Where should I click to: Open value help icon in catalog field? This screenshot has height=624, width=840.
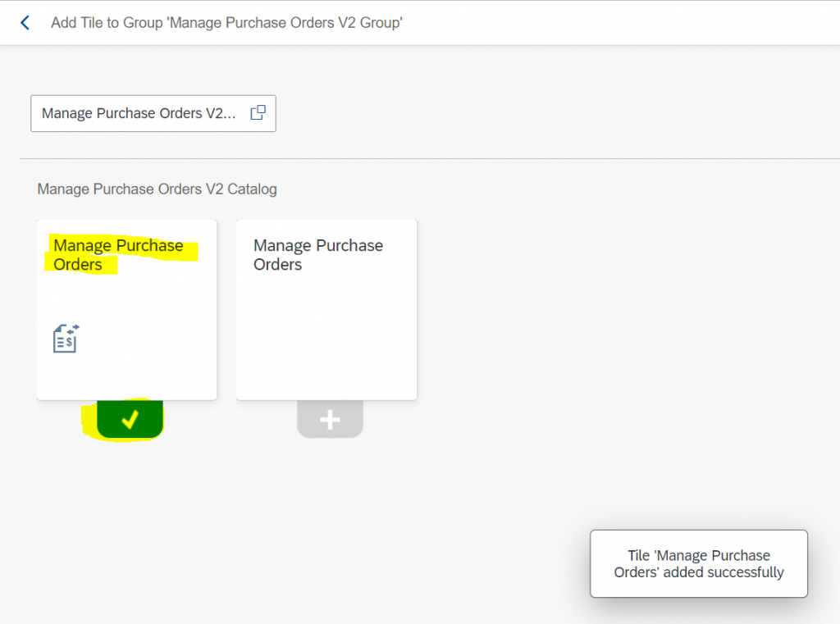[x=258, y=112]
